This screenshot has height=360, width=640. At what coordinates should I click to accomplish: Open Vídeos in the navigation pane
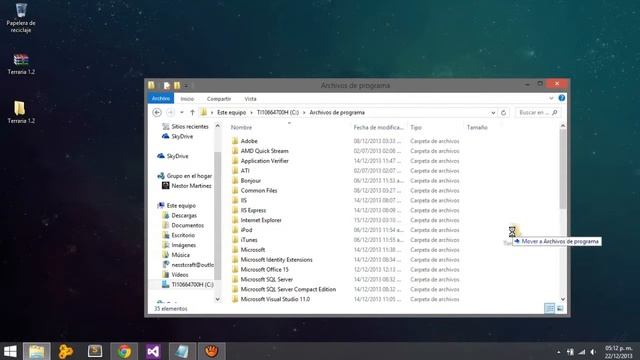[175, 275]
